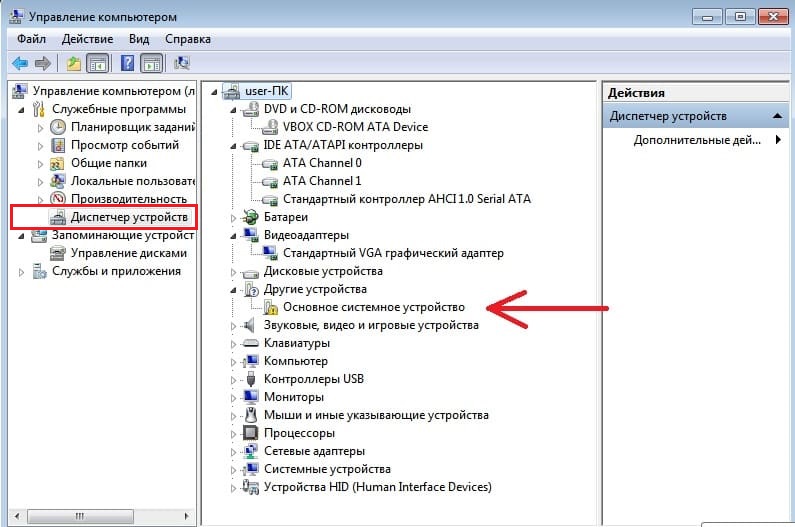Click the Back arrow toolbar icon
The height and width of the screenshot is (527, 795).
pos(20,63)
